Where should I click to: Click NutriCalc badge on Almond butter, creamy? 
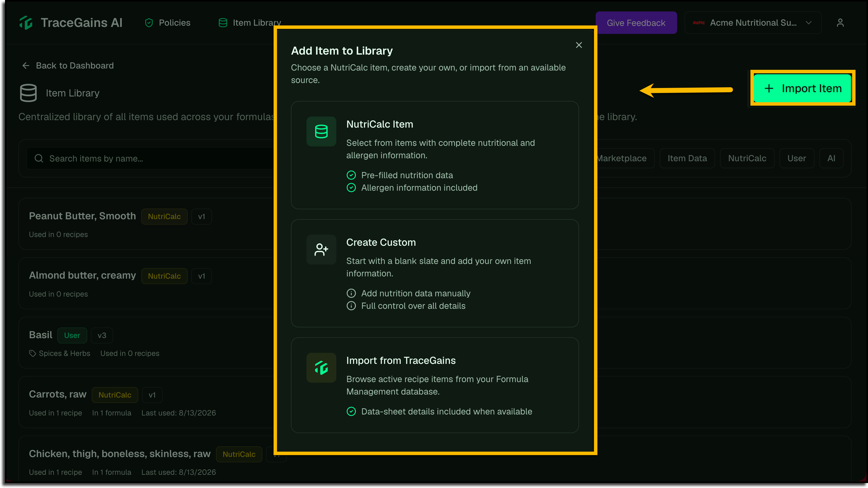[164, 276]
